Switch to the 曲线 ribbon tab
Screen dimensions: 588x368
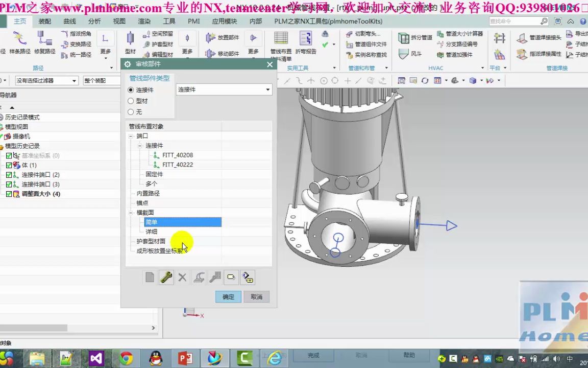tap(69, 21)
